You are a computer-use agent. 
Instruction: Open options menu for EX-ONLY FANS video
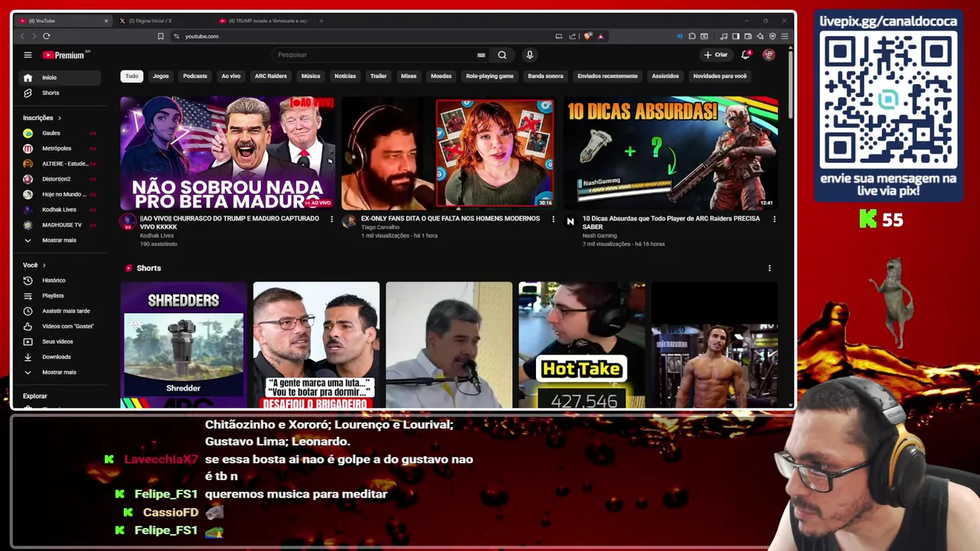tap(553, 219)
